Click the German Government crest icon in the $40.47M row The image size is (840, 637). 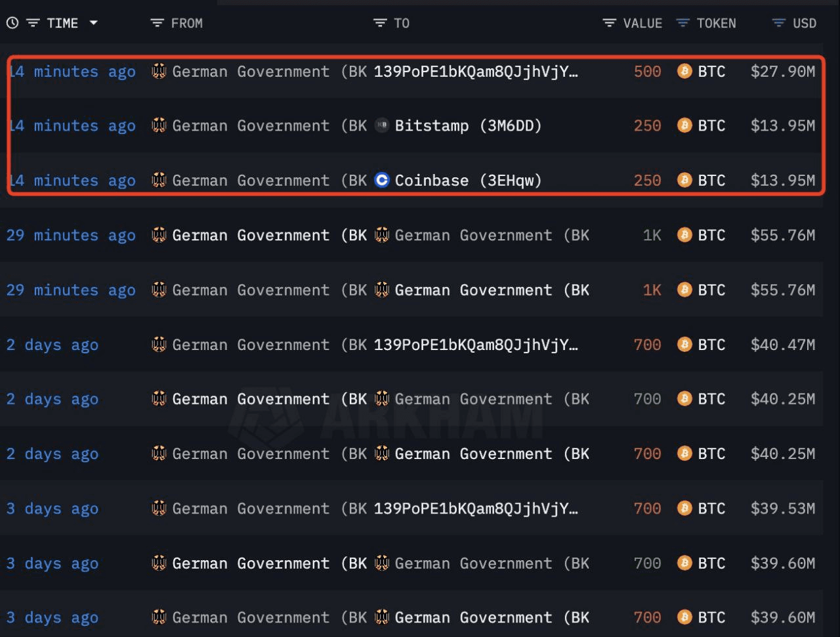click(159, 344)
